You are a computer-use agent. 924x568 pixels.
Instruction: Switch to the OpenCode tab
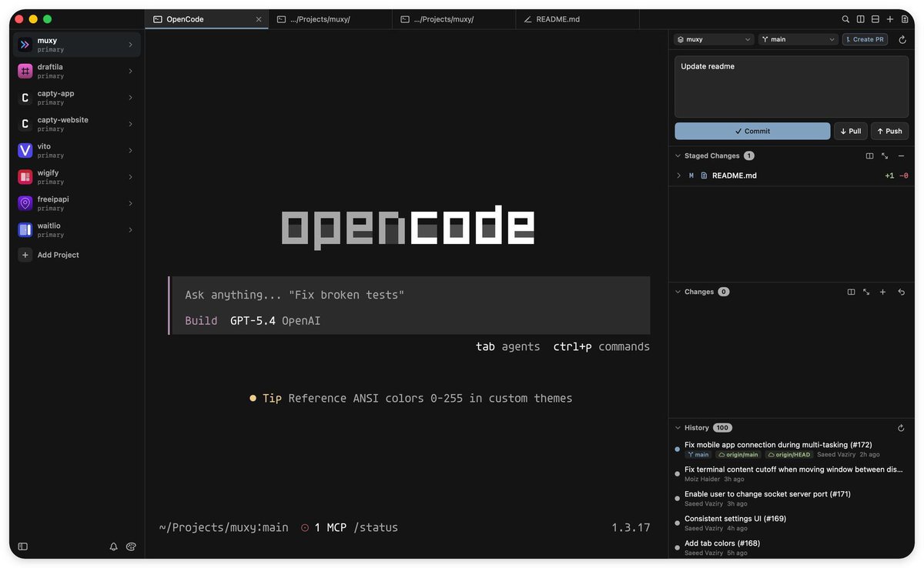point(206,19)
